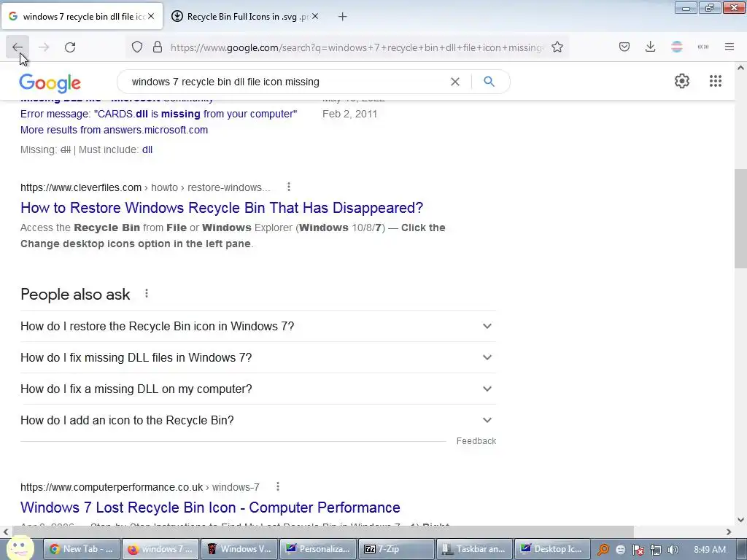Clear the Google search box with X
The width and height of the screenshot is (747, 560).
455,82
